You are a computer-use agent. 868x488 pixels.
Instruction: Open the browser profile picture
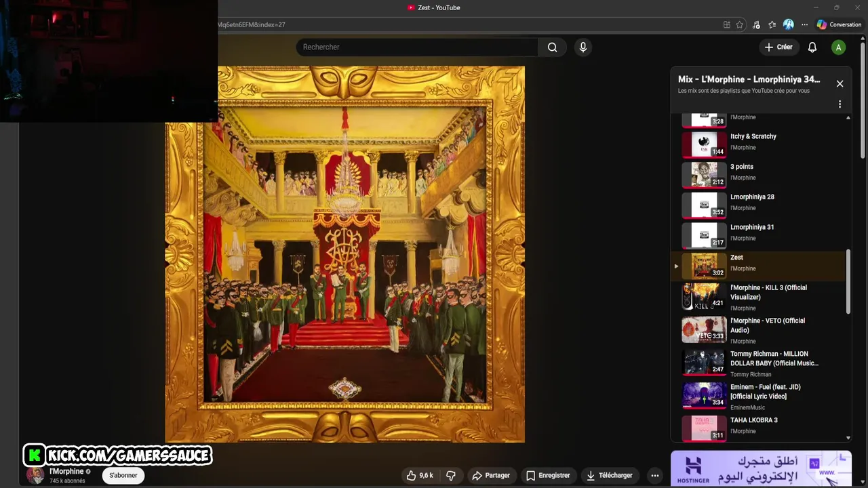(x=788, y=24)
